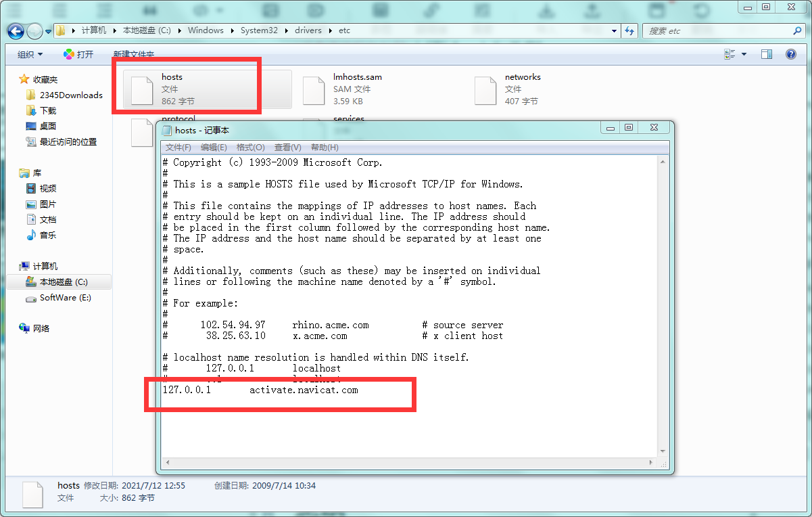Open Notepad 编辑(E) menu

[214, 147]
